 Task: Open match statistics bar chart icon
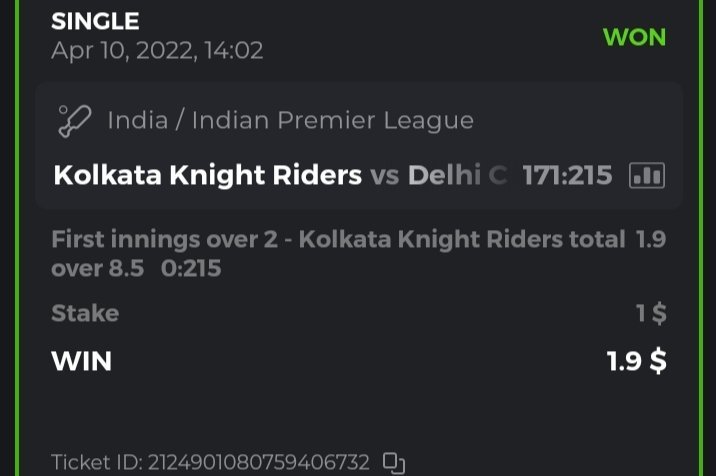[647, 176]
